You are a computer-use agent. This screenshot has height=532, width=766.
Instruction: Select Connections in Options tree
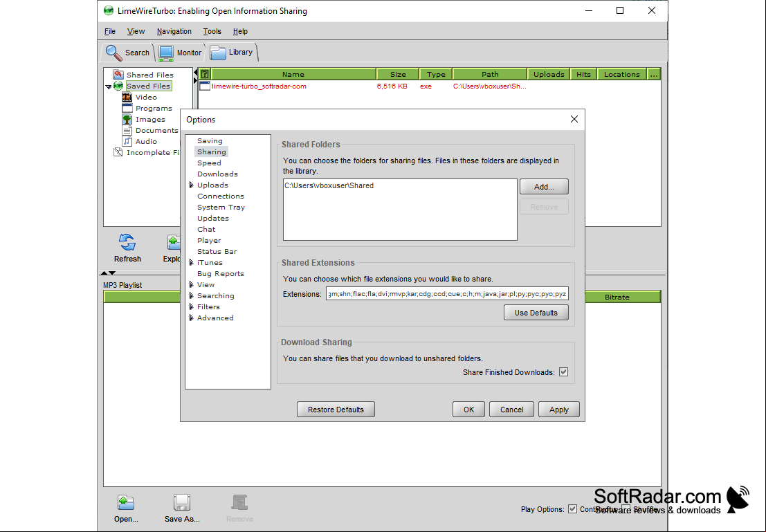pyautogui.click(x=220, y=196)
